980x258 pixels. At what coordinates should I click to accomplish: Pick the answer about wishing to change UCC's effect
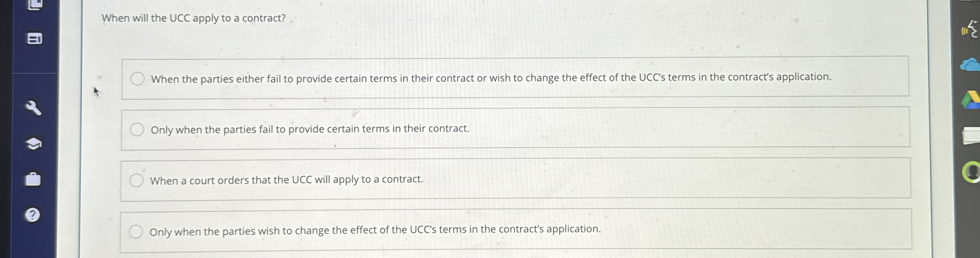(136, 231)
